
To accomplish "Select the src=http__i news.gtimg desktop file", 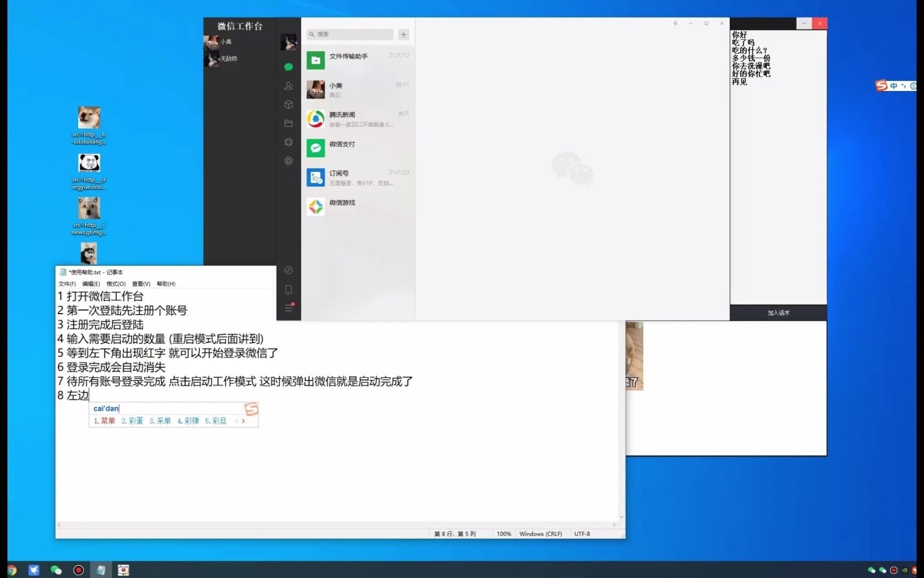I will pyautogui.click(x=89, y=217).
